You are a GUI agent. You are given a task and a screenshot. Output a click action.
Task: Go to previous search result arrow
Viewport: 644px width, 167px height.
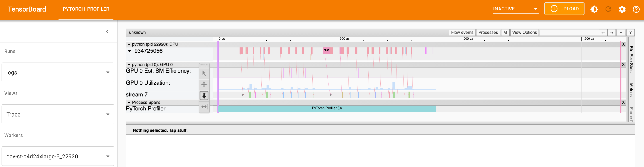coord(603,33)
